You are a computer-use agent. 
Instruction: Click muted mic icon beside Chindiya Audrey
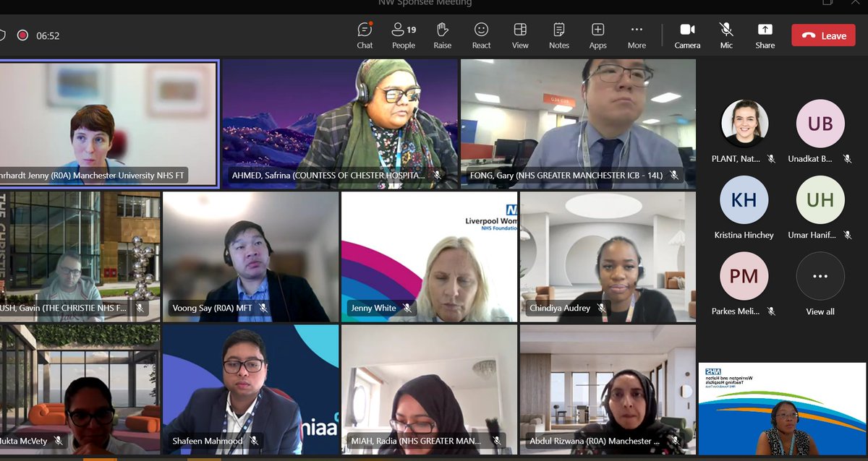(x=601, y=308)
